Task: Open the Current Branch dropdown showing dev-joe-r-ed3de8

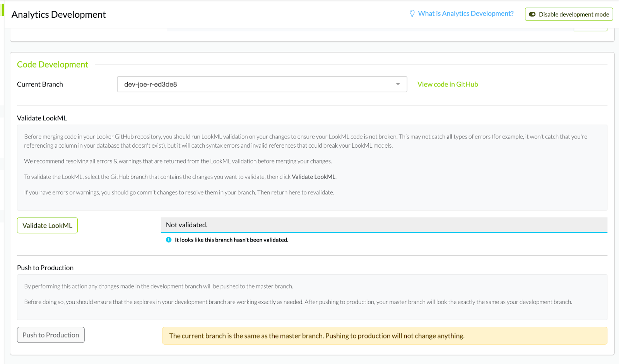Action: point(262,84)
